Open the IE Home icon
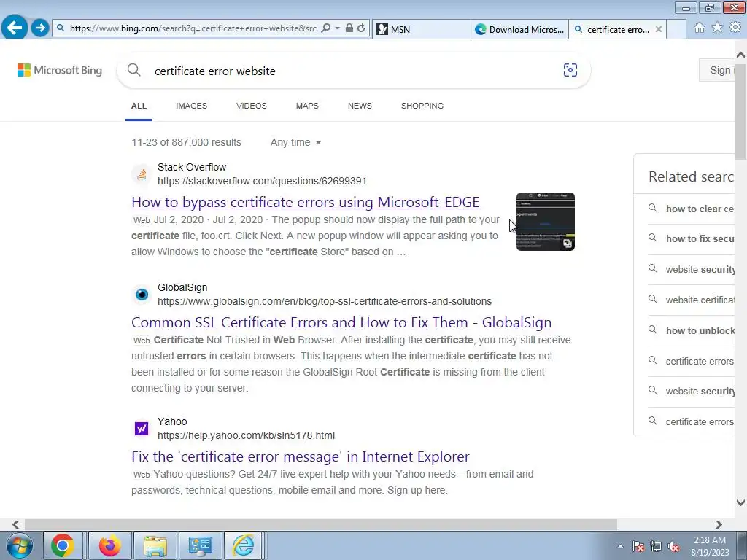This screenshot has width=747, height=560. (700, 28)
